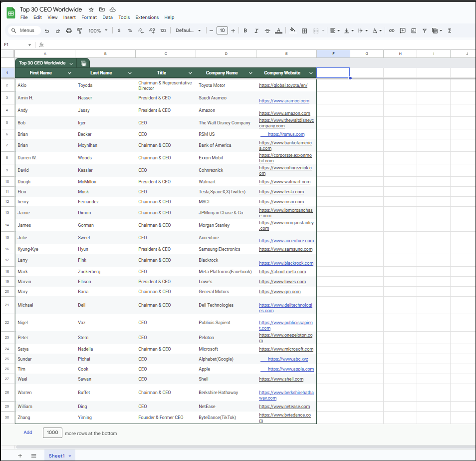
Task: Click the move to folder icon
Action: (102, 9)
